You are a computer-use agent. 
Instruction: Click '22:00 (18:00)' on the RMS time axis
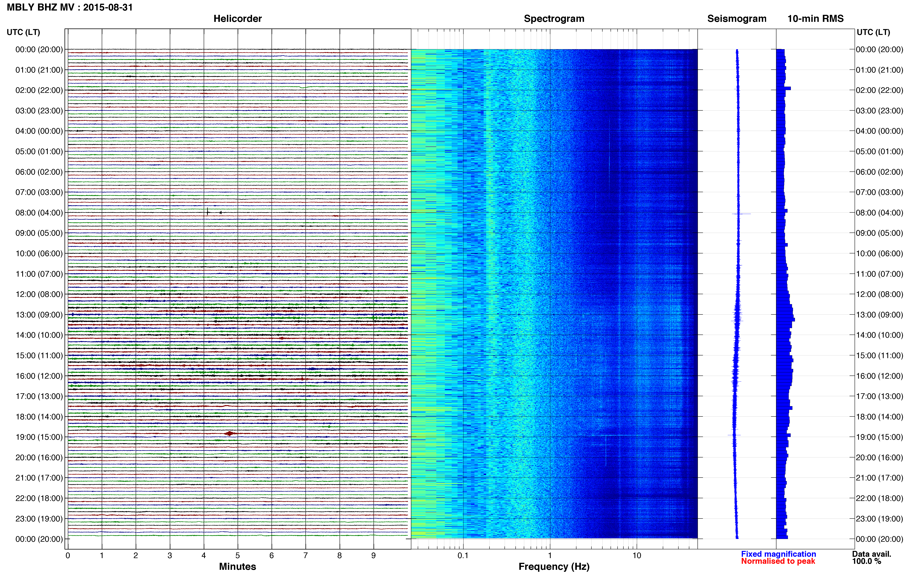(879, 498)
